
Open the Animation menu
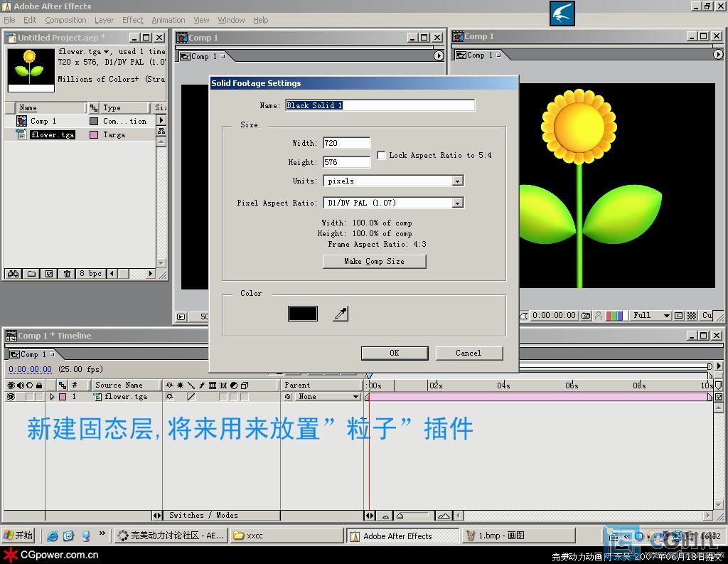point(168,20)
